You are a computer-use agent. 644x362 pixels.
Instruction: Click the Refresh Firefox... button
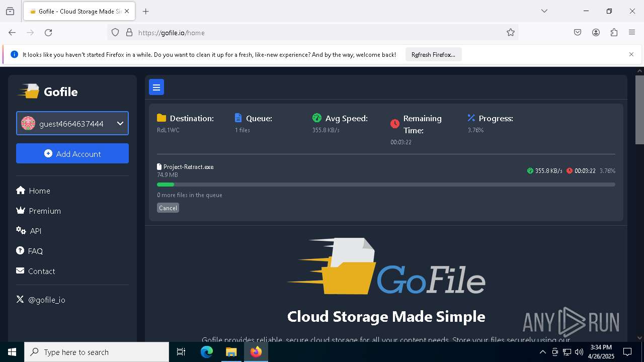click(433, 55)
